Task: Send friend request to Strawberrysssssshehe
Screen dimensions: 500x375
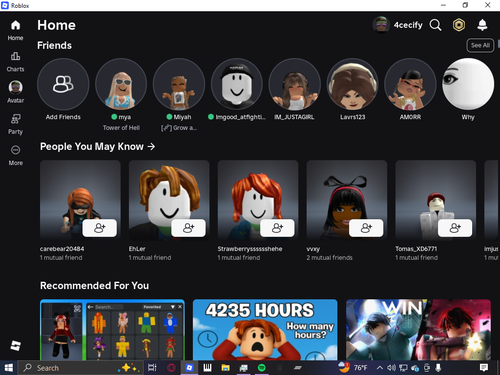Action: pyautogui.click(x=277, y=228)
